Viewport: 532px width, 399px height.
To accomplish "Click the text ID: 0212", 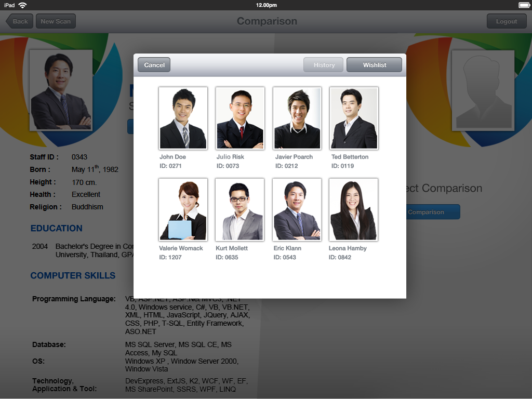I will [x=286, y=166].
